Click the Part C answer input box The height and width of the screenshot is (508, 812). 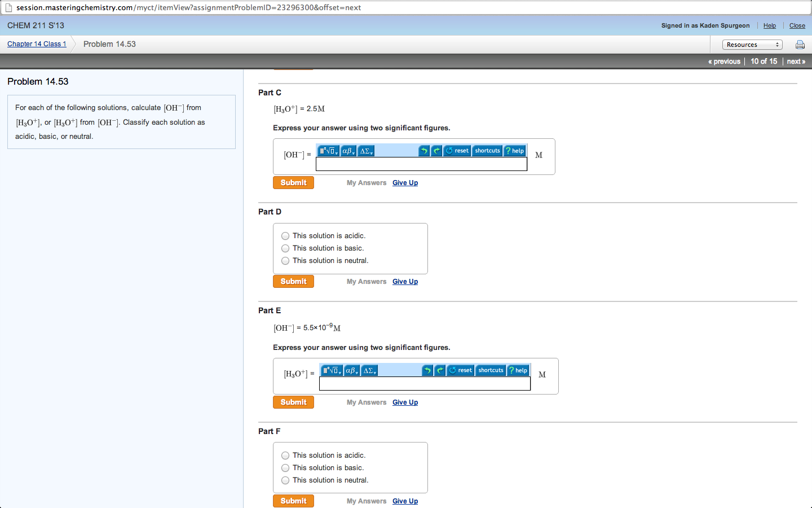point(421,164)
